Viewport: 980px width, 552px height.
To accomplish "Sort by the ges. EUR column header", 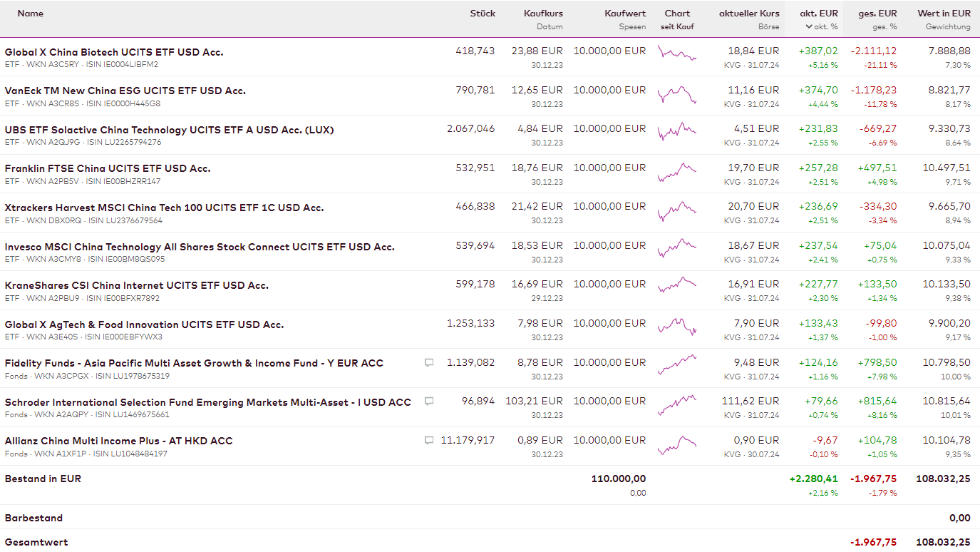I will (x=877, y=13).
